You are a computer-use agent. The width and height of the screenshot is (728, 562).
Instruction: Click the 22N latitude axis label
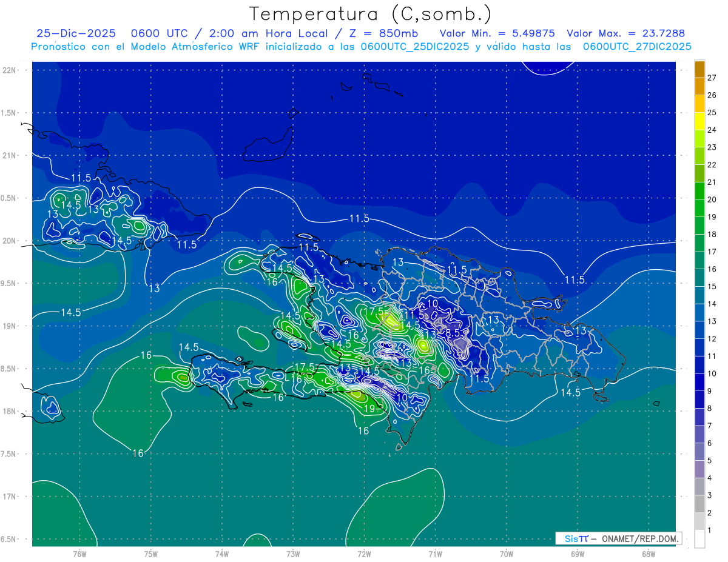[x=10, y=70]
